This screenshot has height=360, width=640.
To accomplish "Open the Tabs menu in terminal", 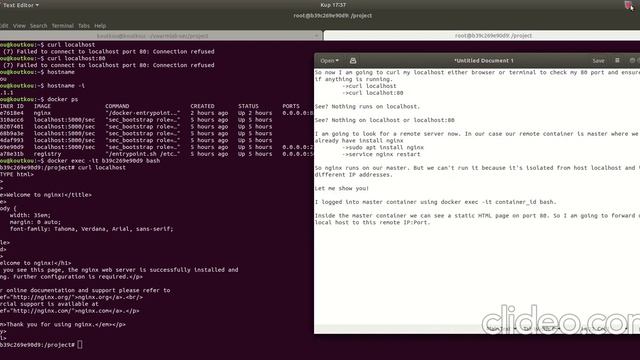I will [84, 26].
